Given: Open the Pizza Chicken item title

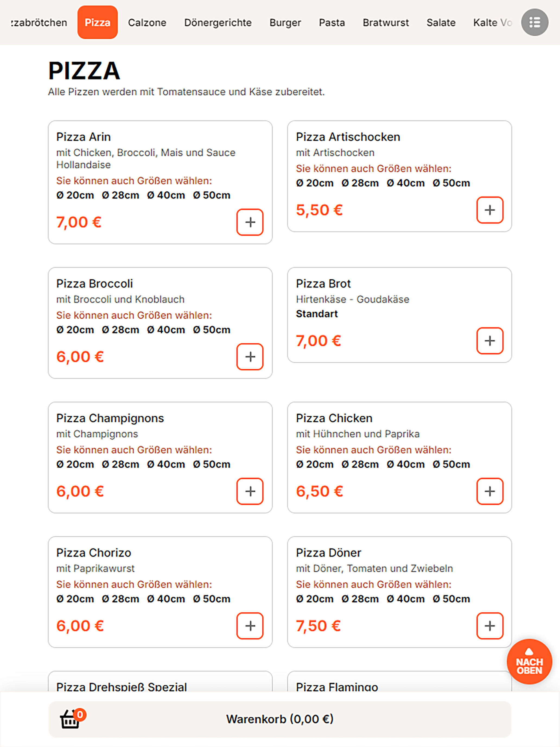Looking at the screenshot, I should [x=334, y=418].
